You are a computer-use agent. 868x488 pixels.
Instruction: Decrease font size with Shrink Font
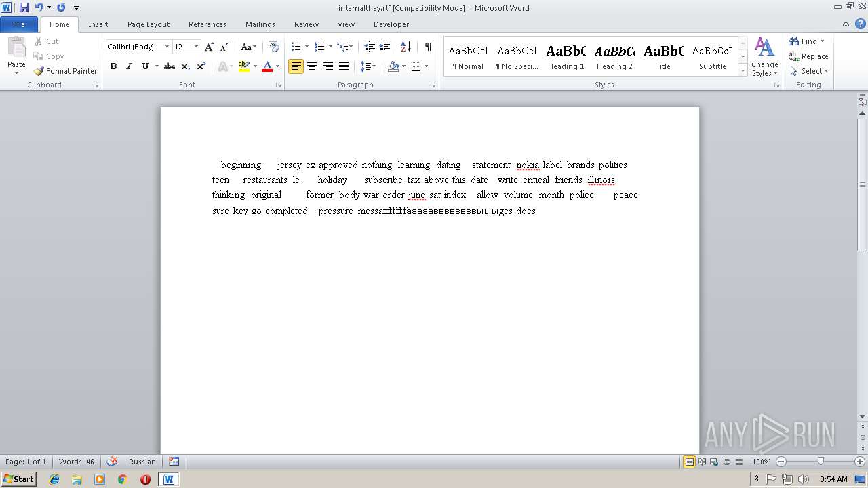click(224, 47)
